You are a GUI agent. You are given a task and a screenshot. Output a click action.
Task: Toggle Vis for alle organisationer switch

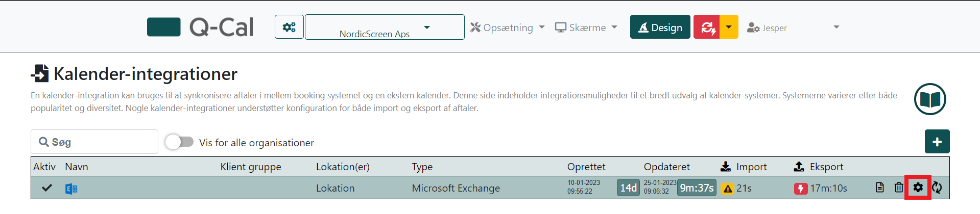[179, 142]
